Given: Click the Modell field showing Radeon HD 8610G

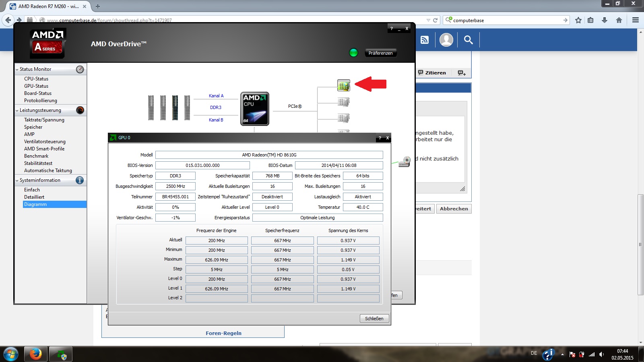Looking at the screenshot, I should point(269,155).
